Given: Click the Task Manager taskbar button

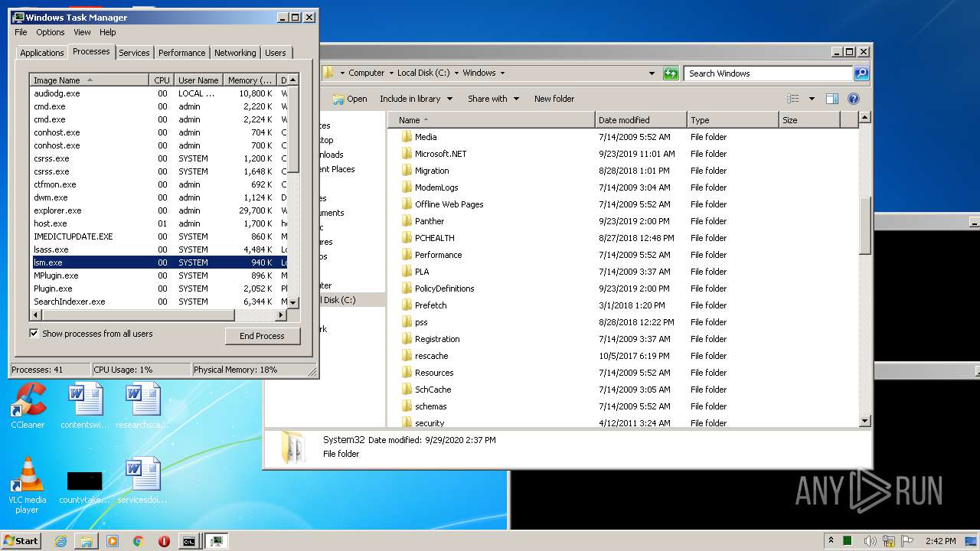Looking at the screenshot, I should 217,541.
